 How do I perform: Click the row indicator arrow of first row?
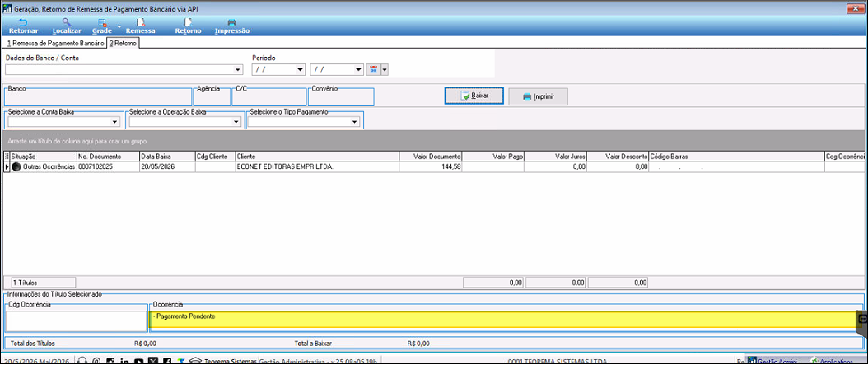(7, 166)
